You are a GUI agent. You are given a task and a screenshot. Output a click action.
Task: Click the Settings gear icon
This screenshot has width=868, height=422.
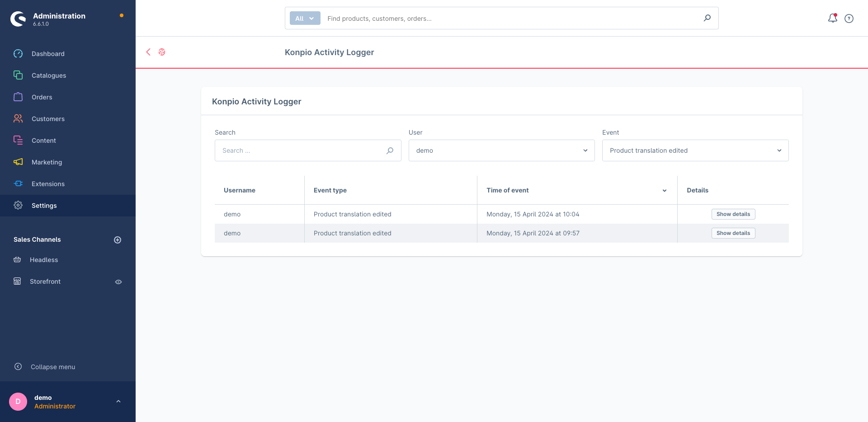click(18, 205)
